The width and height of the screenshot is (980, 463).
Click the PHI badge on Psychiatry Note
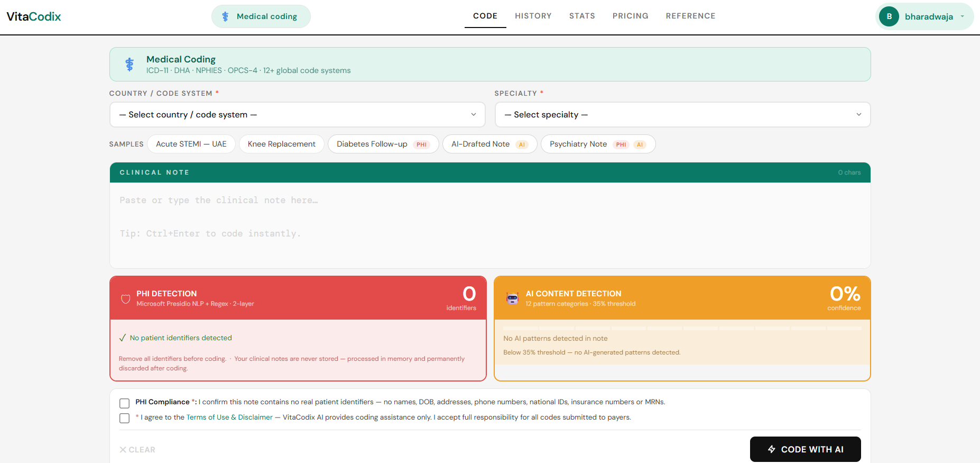pyautogui.click(x=621, y=144)
